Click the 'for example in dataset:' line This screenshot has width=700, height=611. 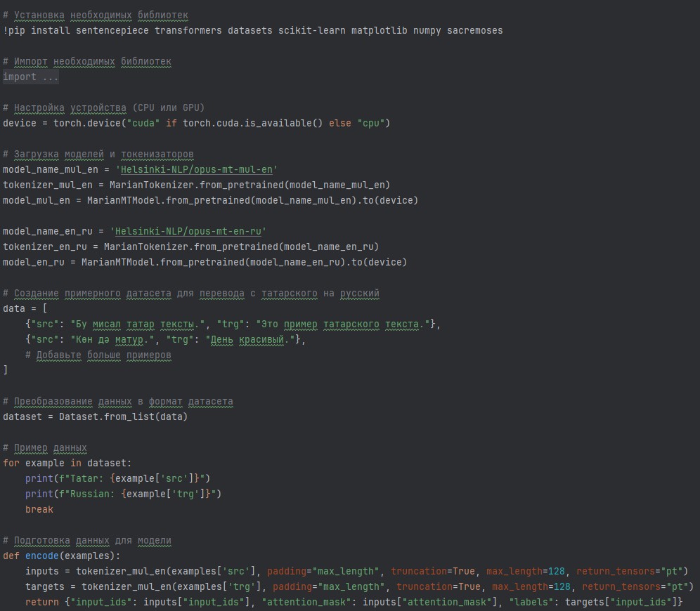pos(67,464)
